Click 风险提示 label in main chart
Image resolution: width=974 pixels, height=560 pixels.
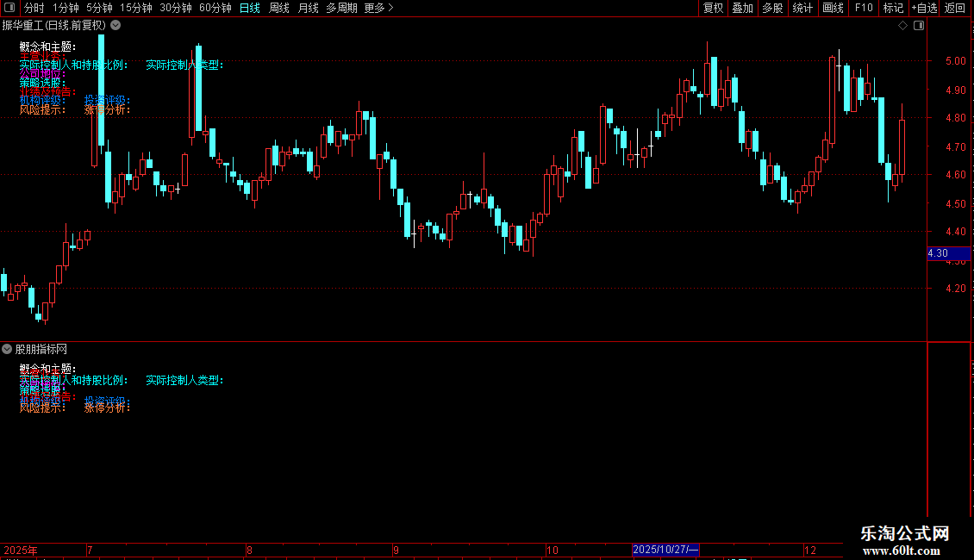(42, 110)
